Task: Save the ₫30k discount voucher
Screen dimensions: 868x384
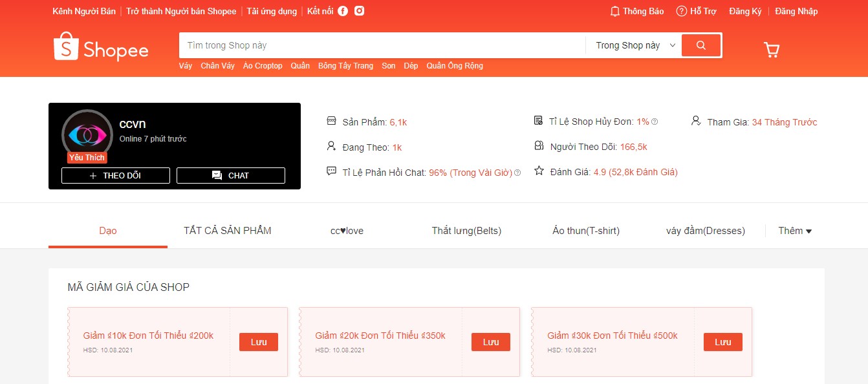Action: tap(723, 342)
